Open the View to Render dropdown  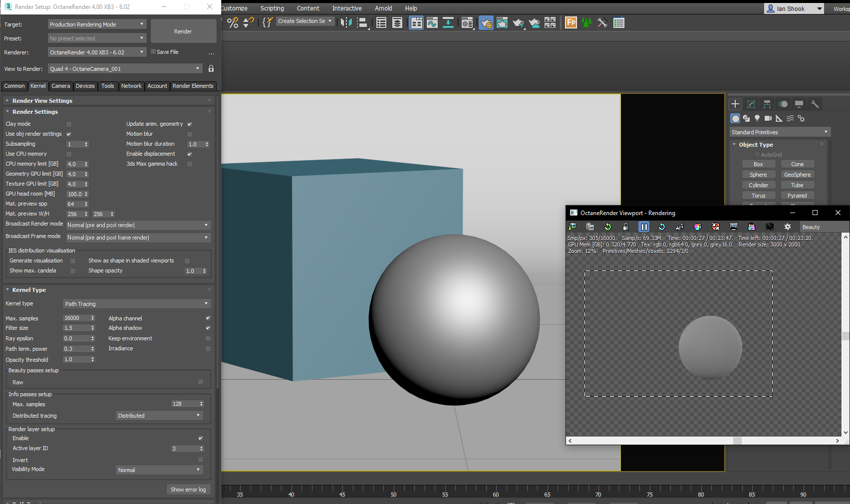(125, 69)
